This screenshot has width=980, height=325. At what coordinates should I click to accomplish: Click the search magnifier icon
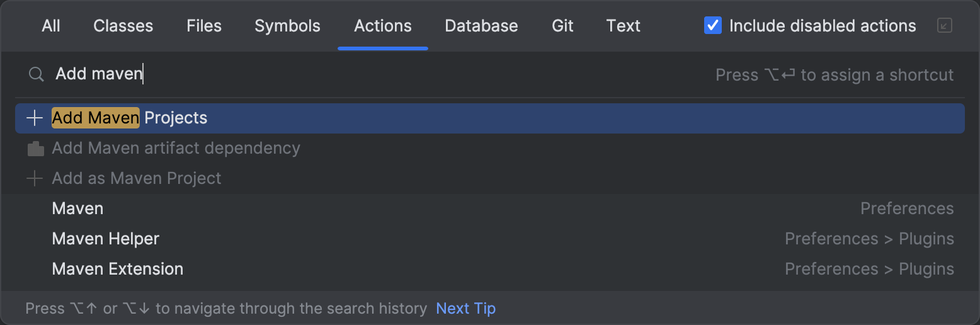click(37, 74)
